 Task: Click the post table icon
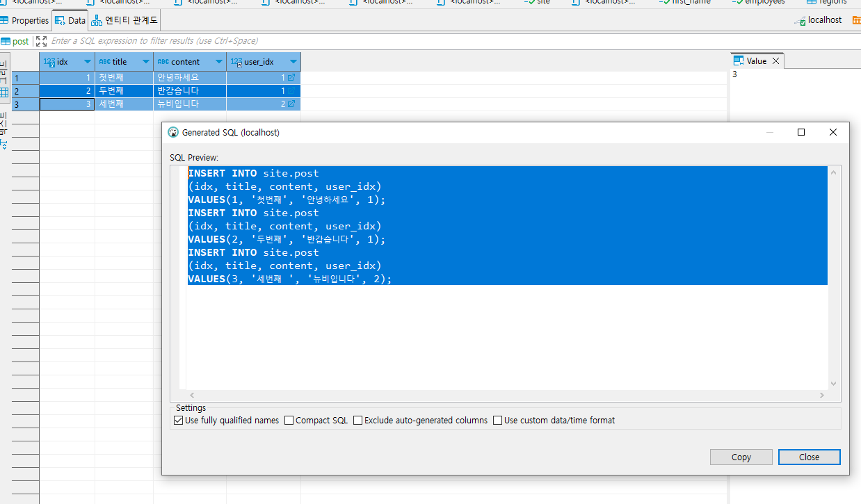[6, 41]
